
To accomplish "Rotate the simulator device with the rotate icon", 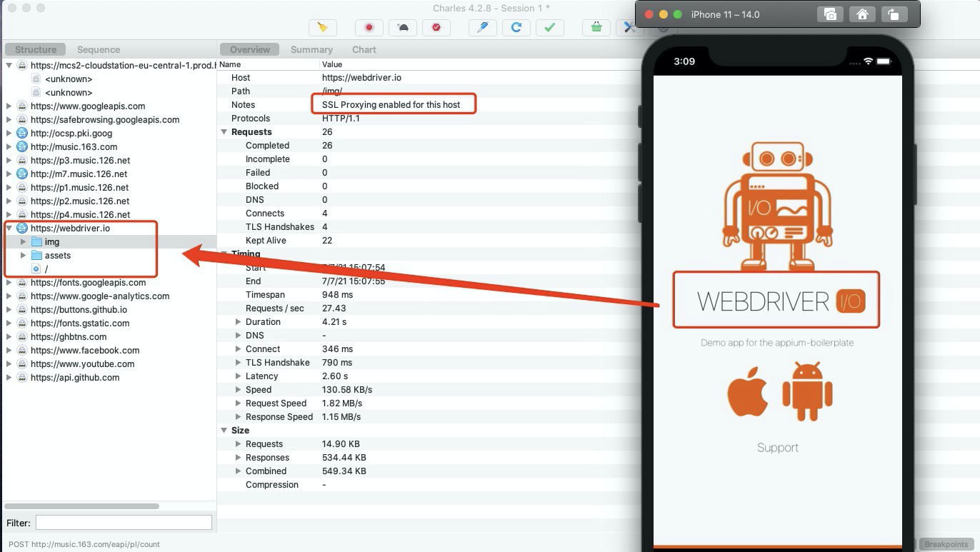I will pos(893,14).
